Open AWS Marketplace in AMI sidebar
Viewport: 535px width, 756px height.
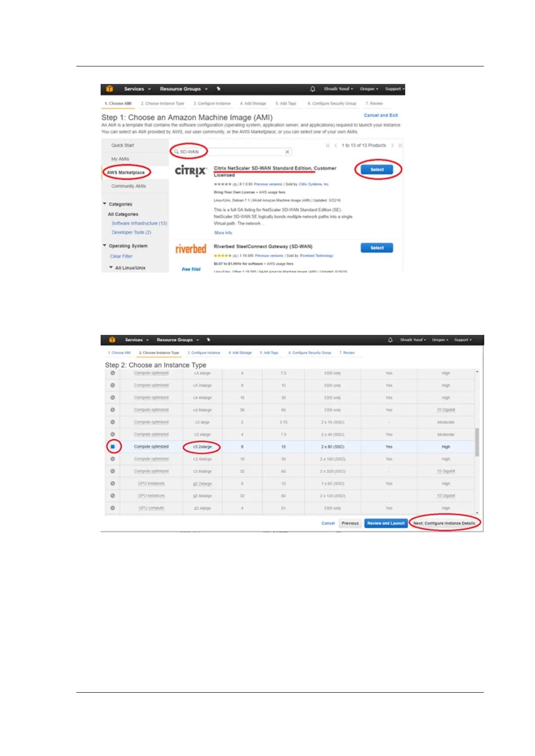point(126,172)
